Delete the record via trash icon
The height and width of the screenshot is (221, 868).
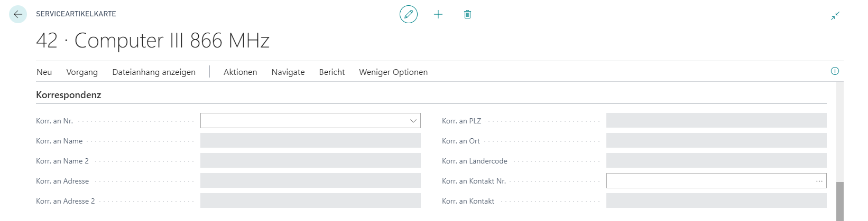(467, 14)
